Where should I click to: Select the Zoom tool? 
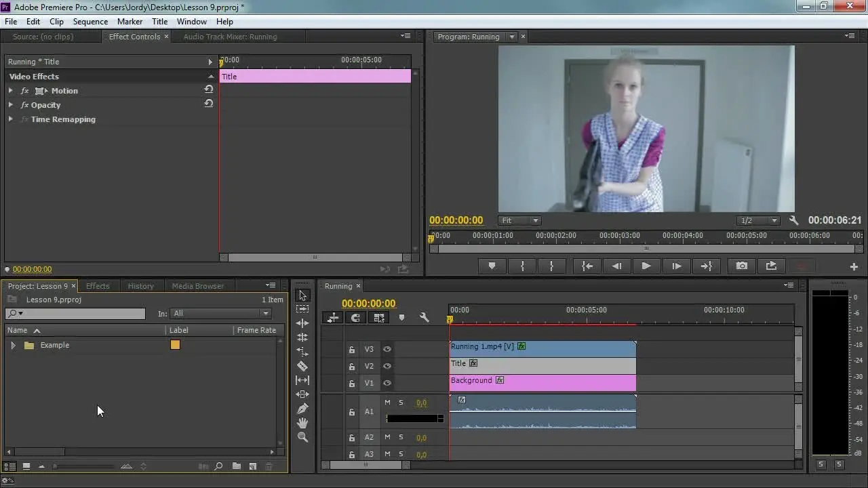pos(302,437)
